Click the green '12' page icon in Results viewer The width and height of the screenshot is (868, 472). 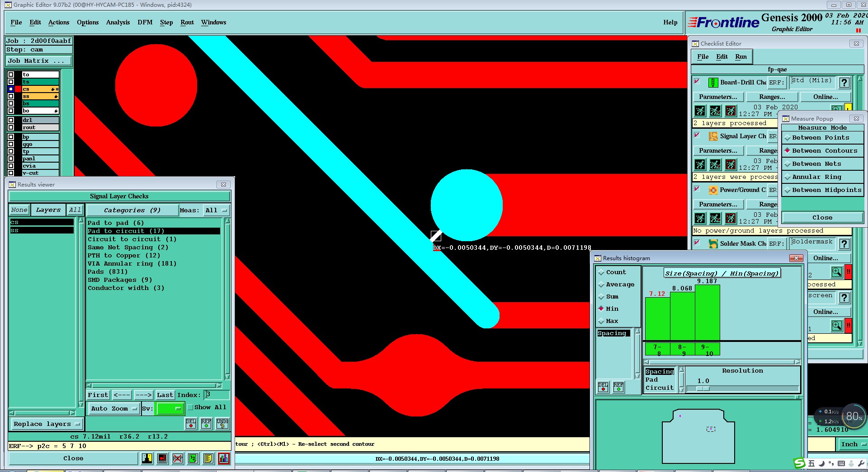(193, 458)
